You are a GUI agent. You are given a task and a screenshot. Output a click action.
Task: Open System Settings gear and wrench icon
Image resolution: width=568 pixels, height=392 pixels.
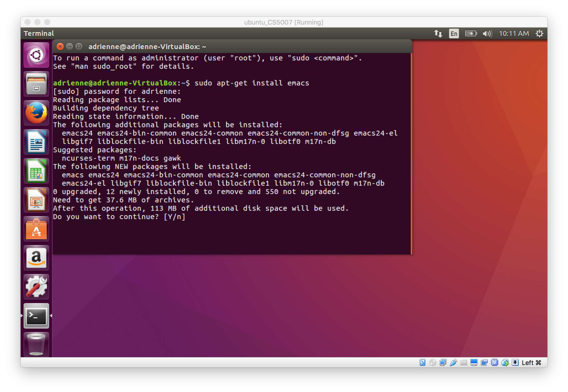(x=36, y=287)
